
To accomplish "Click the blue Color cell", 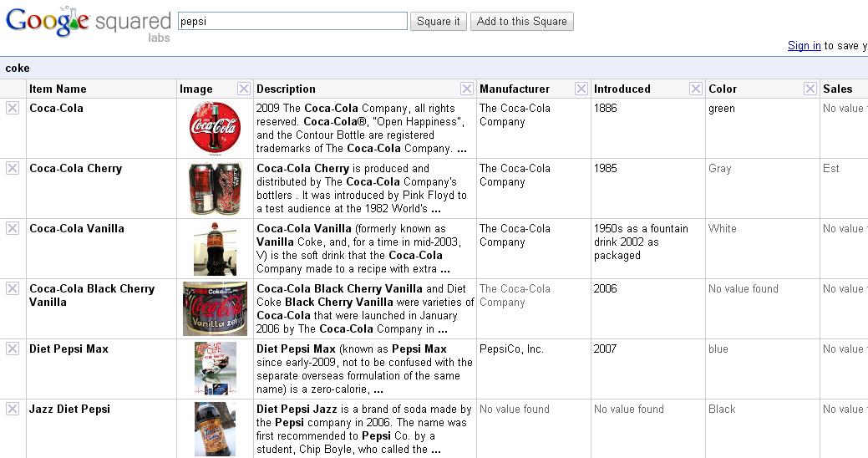I will click(718, 349).
